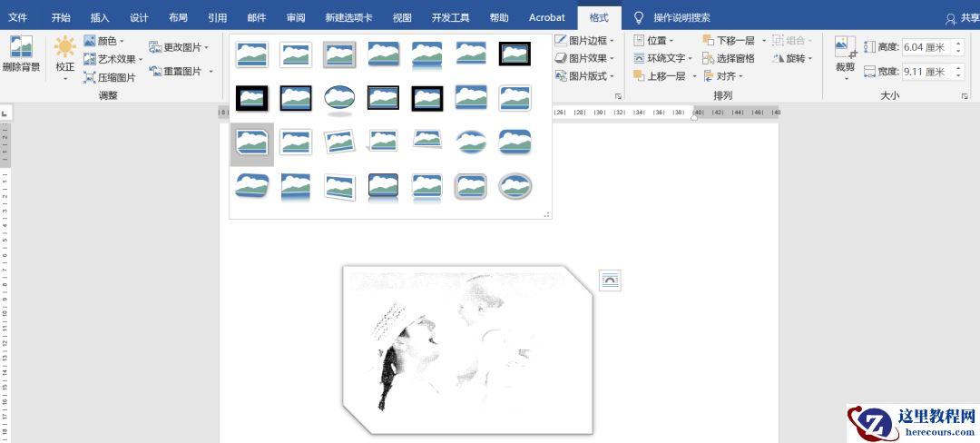Viewport: 980px width, 443px height.
Task: Expand the arrow beside 上移一层
Action: coord(694,76)
